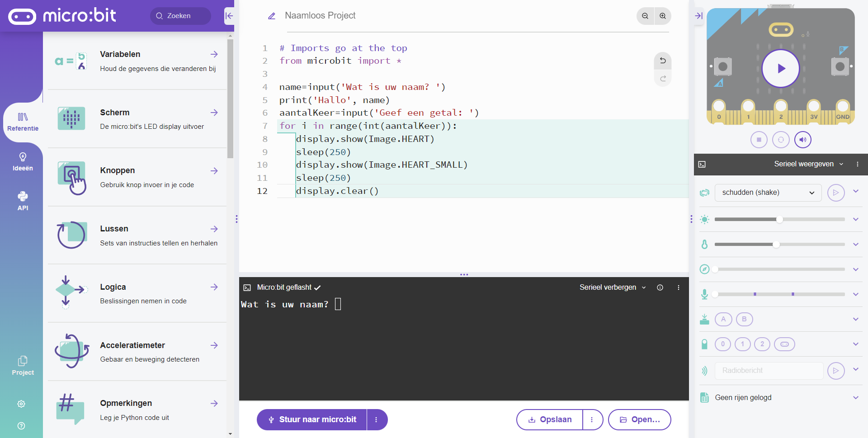Screen dimensions: 868x438
Task: Switch to the Project tab
Action: point(23,366)
